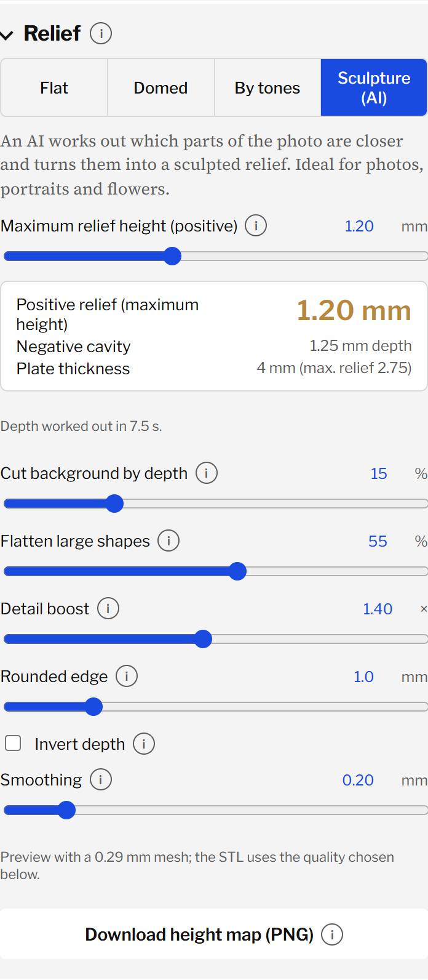428x980 pixels.
Task: Enable the Invert depth checkbox
Action: pos(13,743)
